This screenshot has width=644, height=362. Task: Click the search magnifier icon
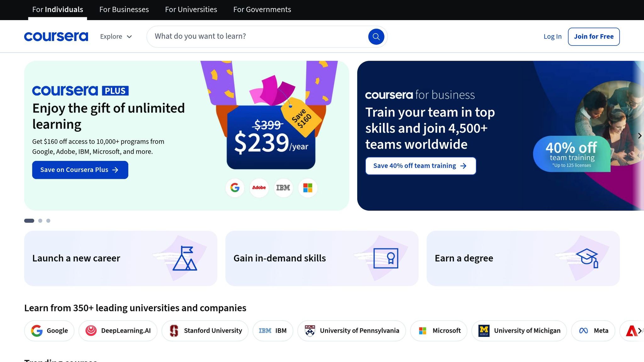[376, 36]
